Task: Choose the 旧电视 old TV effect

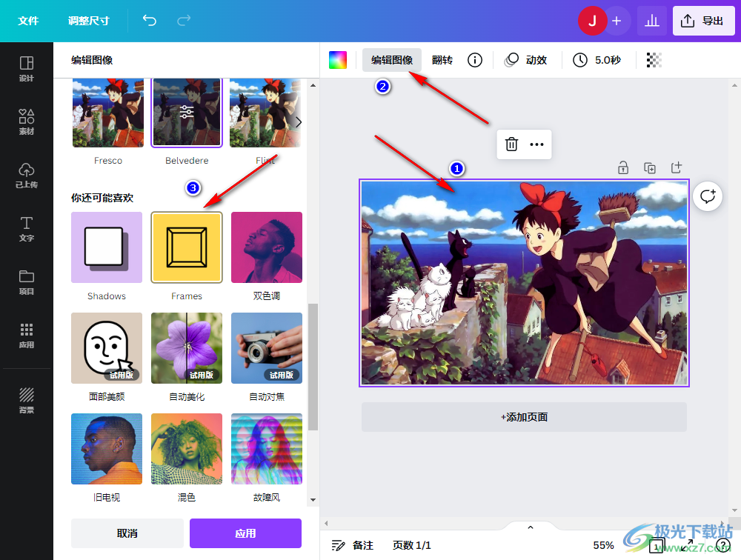Action: coord(107,449)
